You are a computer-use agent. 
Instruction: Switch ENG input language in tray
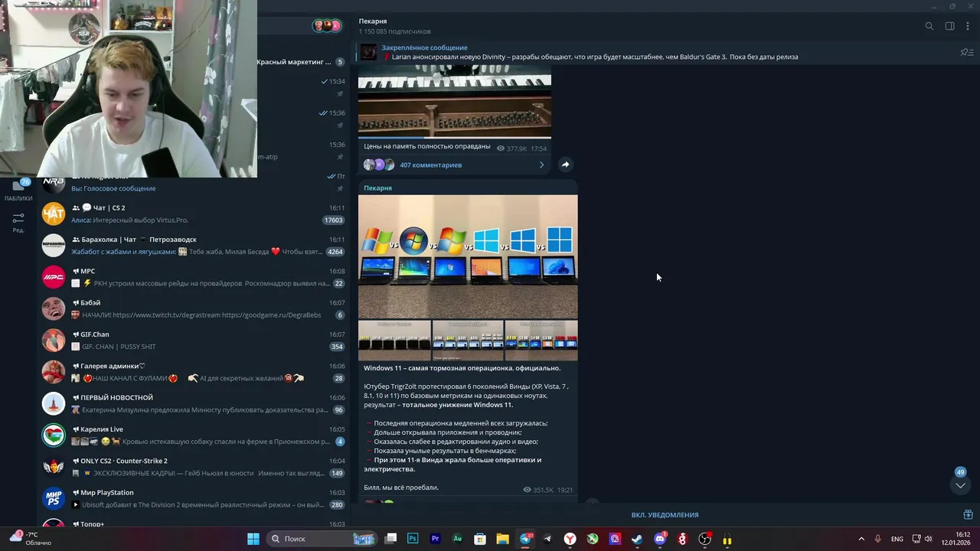point(897,539)
